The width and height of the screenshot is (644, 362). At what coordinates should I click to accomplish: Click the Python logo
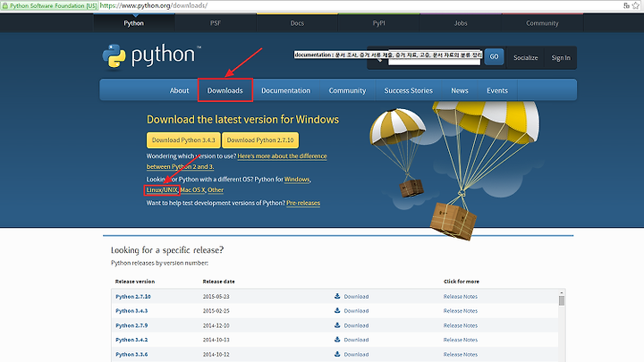click(152, 55)
